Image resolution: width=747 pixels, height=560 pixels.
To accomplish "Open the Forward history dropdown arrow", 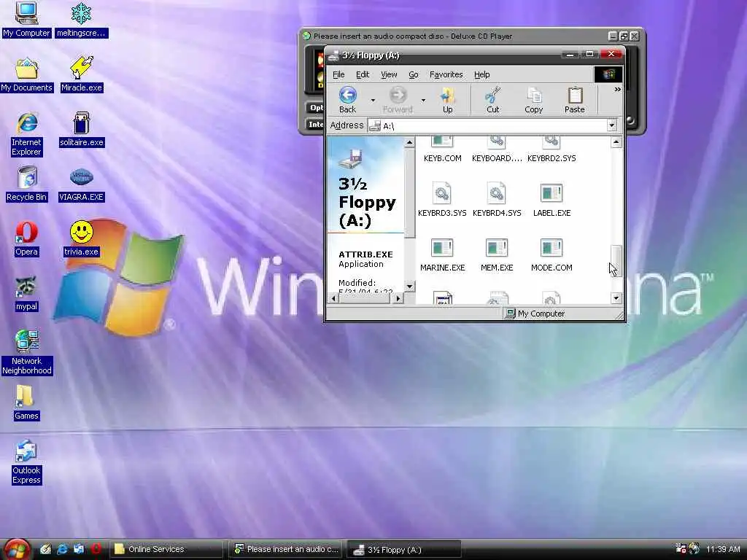I will 423,100.
